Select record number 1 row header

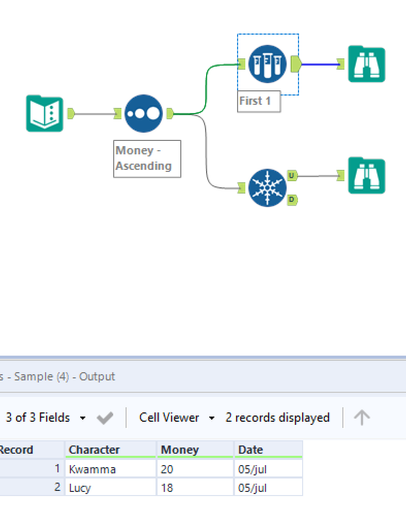(x=32, y=469)
